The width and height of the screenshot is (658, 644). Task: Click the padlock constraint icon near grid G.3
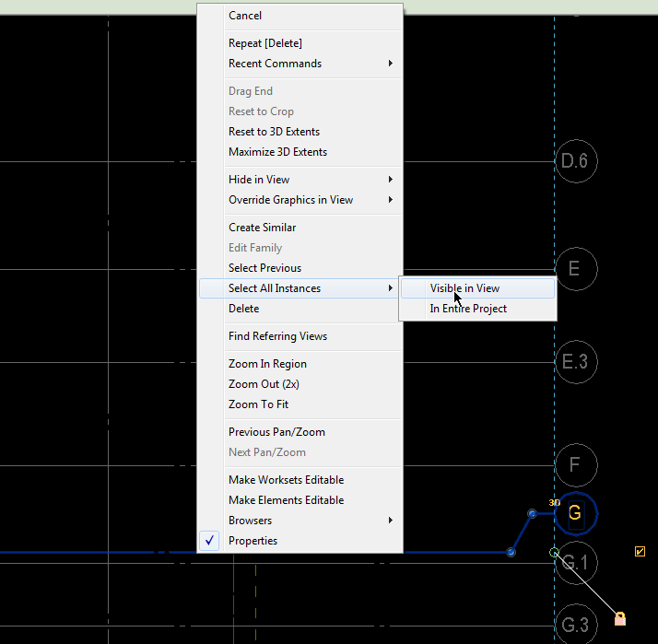pos(619,618)
